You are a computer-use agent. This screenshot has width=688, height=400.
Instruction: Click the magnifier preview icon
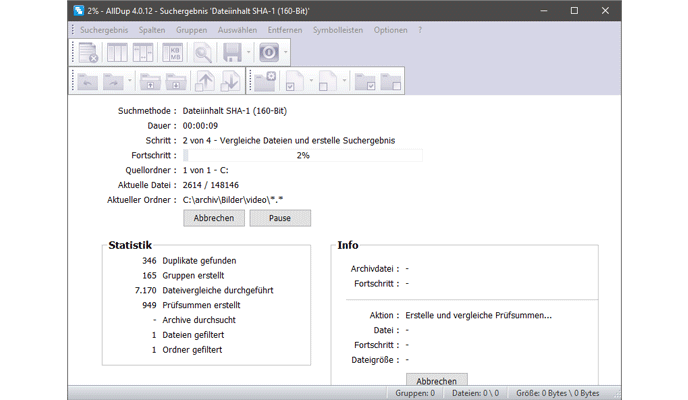click(x=204, y=52)
